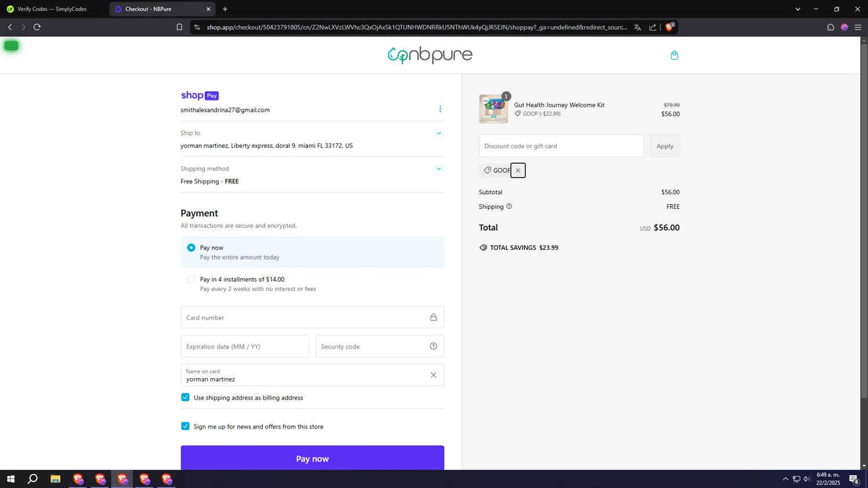Open the profile avatar icon in the browser toolbar
Viewport: 868px width, 488px height.
click(x=844, y=27)
